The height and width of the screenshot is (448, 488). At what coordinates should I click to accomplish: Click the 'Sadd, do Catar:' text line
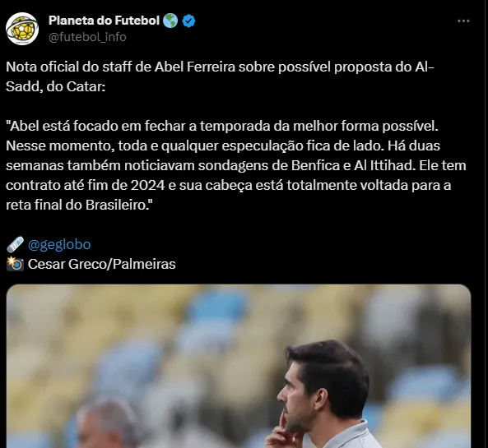point(56,86)
